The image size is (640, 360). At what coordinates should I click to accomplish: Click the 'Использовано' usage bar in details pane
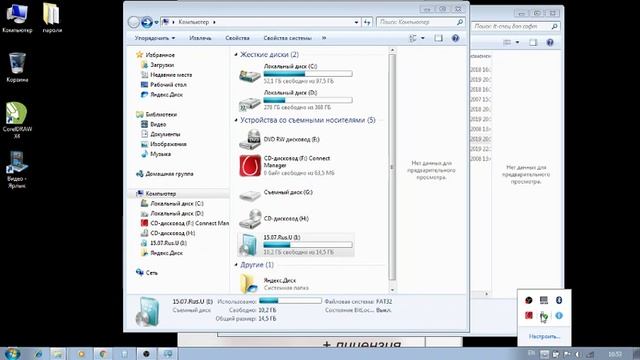tap(291, 301)
